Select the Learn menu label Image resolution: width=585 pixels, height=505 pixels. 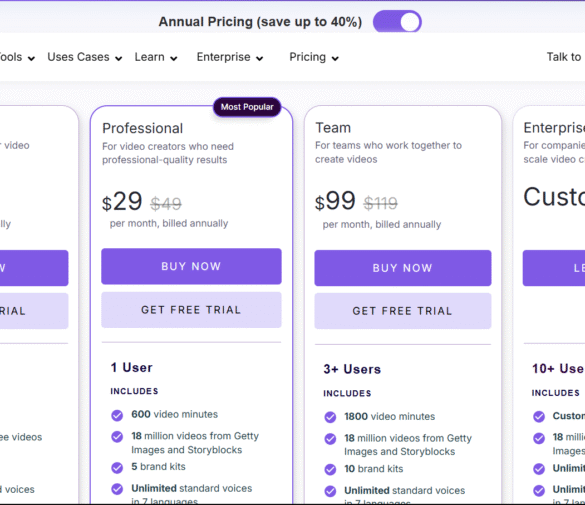150,57
